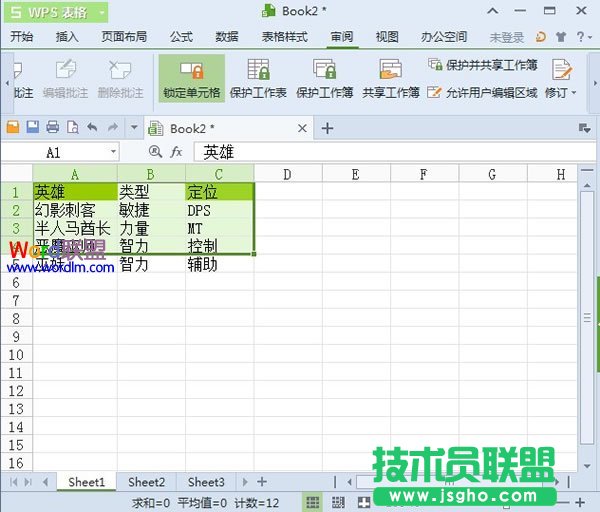
Task: Click Protect and Share Workbook (保护并共享工作簿)
Action: click(x=483, y=65)
